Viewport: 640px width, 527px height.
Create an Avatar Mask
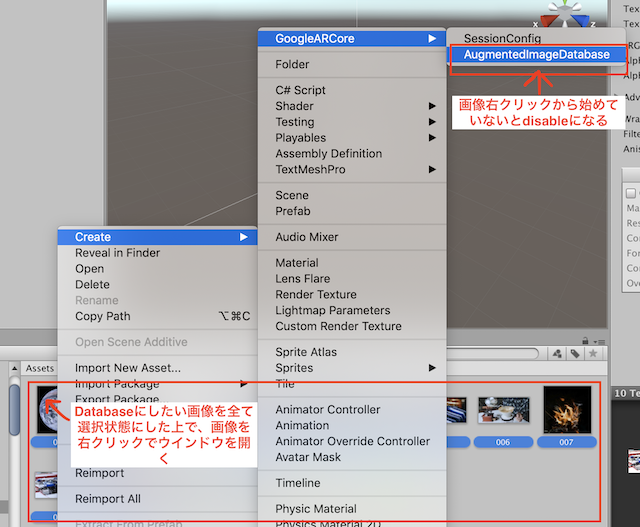point(352,457)
